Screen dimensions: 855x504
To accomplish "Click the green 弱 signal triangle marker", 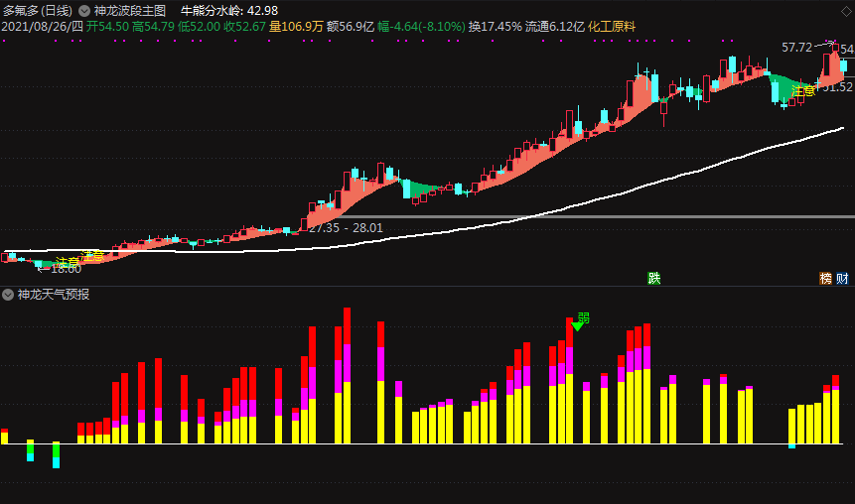I will point(577,326).
